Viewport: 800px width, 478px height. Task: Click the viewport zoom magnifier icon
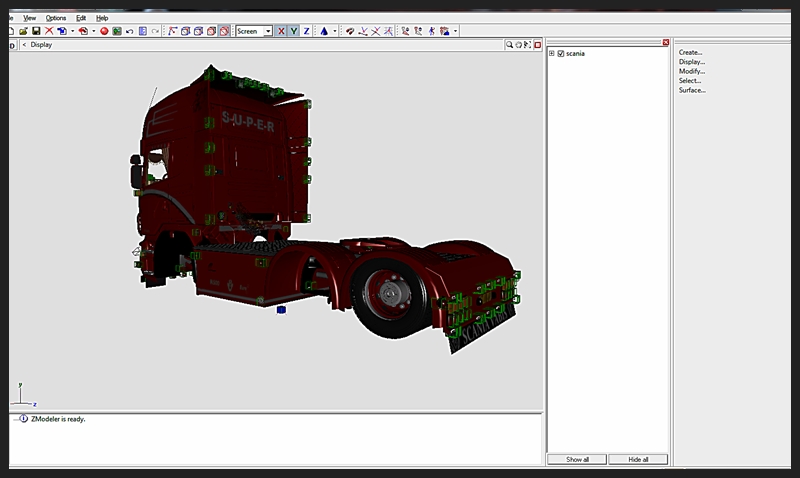pyautogui.click(x=510, y=45)
